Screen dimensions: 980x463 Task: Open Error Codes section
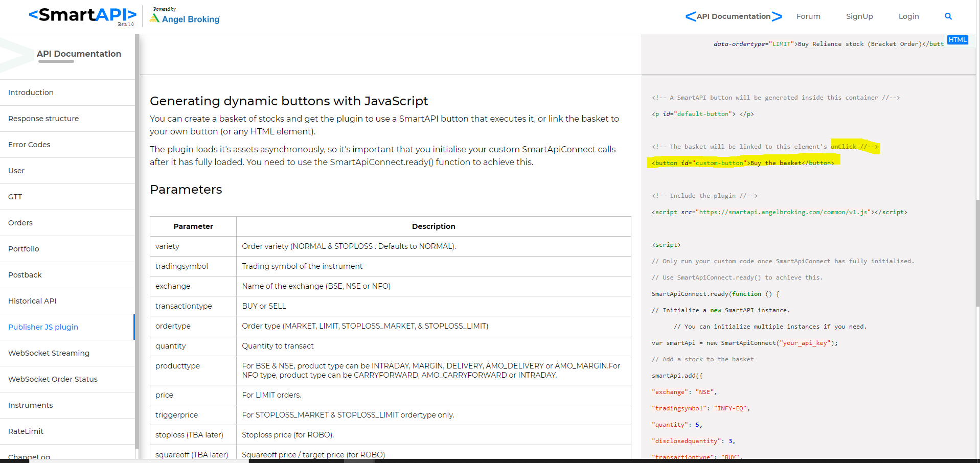click(x=67, y=145)
